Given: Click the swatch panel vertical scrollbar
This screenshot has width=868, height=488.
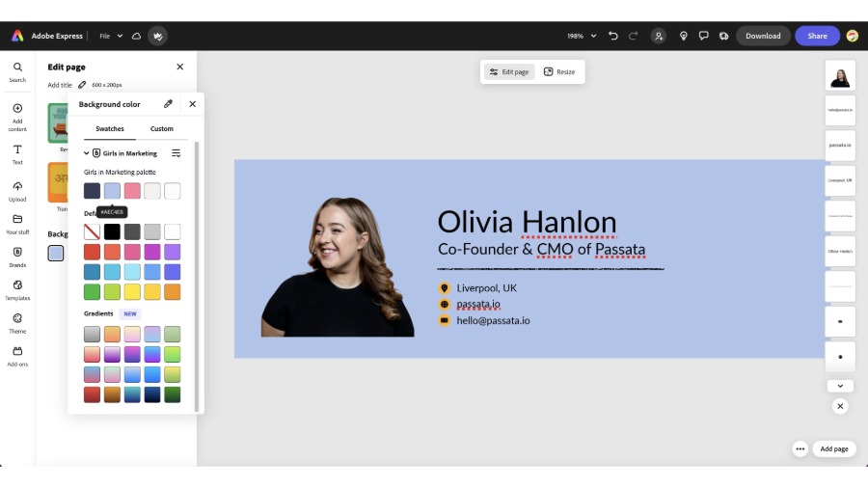Looking at the screenshot, I should (197, 277).
